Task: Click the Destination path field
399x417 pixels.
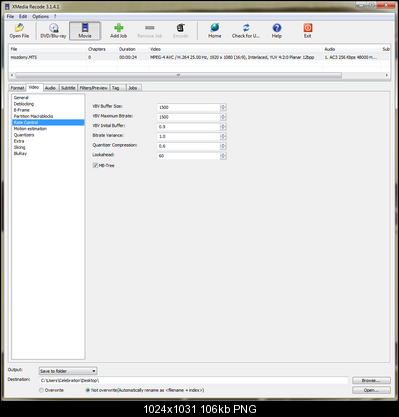Action: [193, 380]
